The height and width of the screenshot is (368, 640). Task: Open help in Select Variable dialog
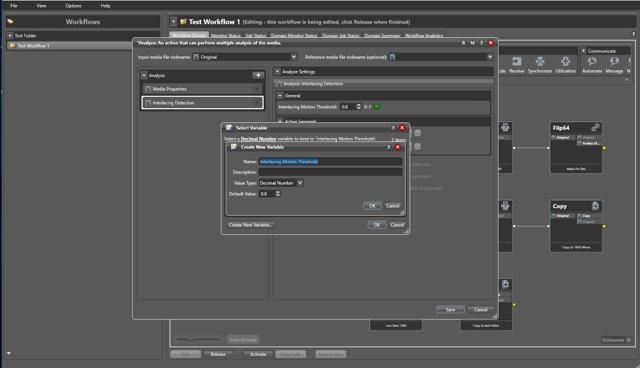(393, 128)
